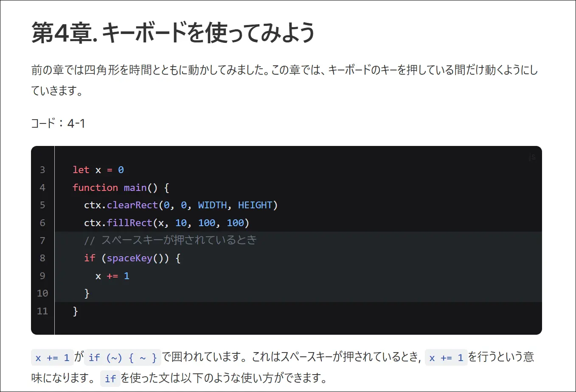The height and width of the screenshot is (392, 576).
Task: Click the HEIGHT constant in code
Action: click(255, 205)
